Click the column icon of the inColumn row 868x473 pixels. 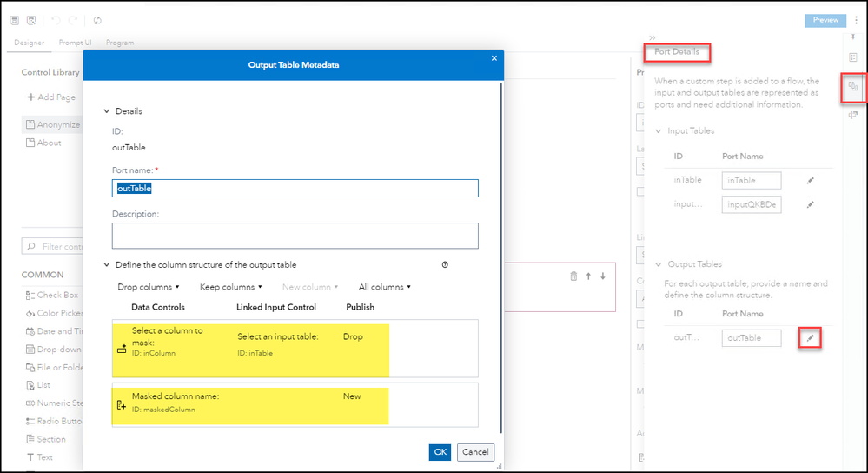(x=122, y=349)
